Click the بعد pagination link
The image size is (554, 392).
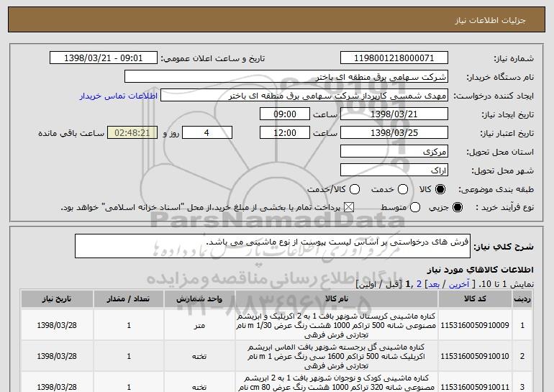(434, 284)
